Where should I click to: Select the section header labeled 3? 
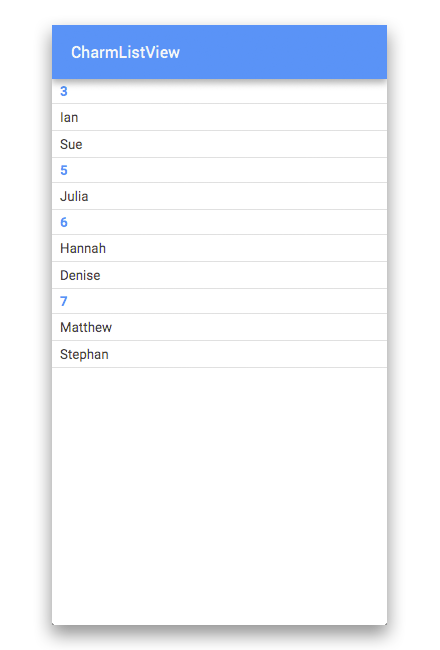tap(219, 91)
